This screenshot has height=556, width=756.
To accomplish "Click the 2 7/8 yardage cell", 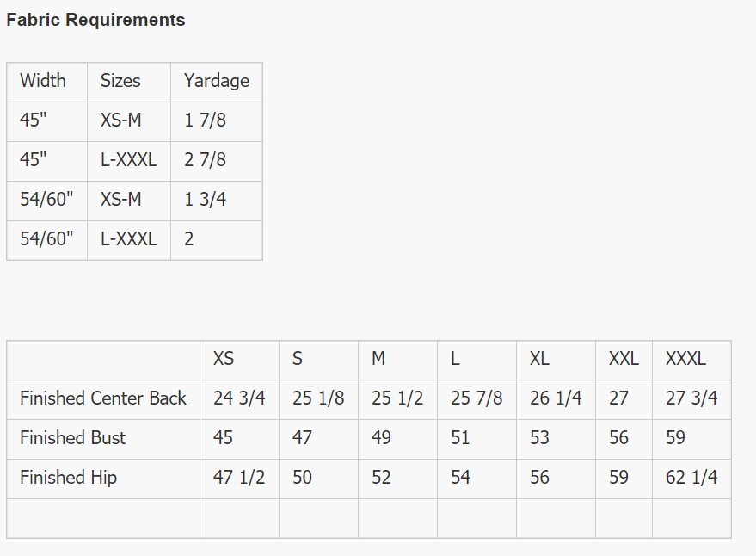I will tap(217, 161).
